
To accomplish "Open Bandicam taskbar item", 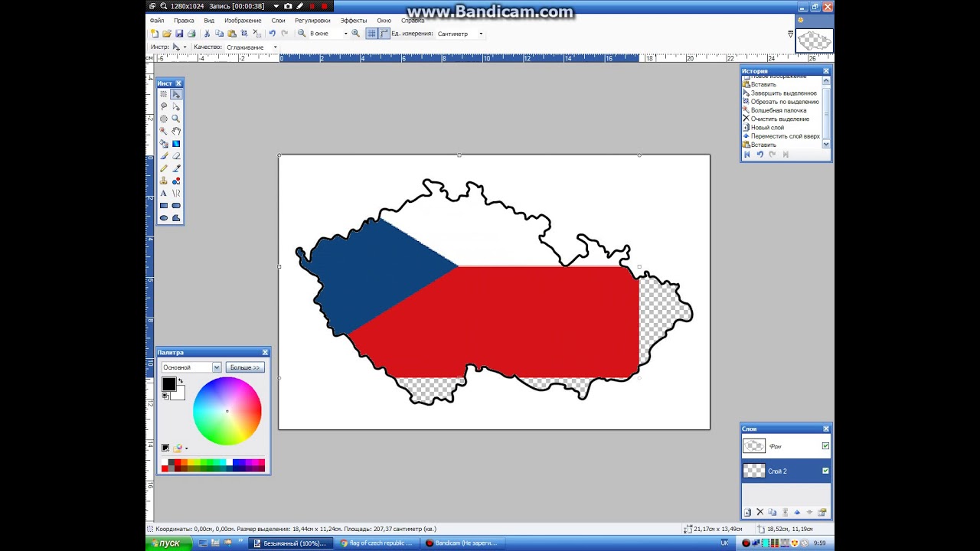I will point(461,543).
